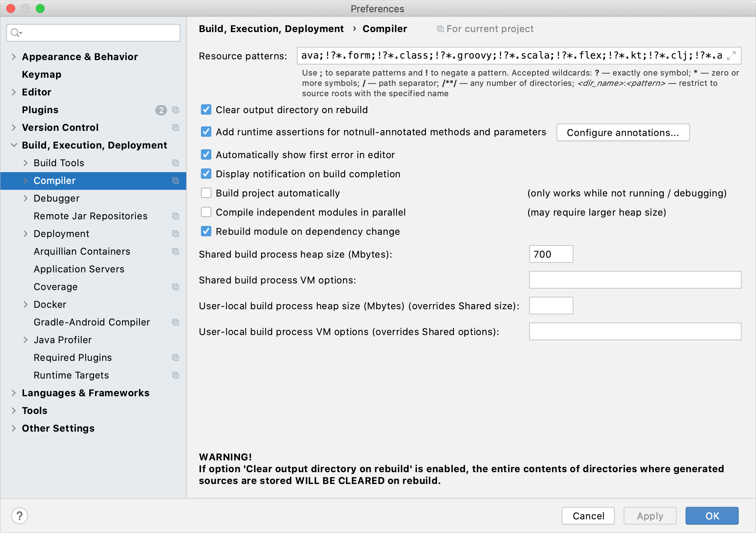Click Build, Execution, Deployment breadcrumb
The width and height of the screenshot is (756, 533).
point(271,29)
